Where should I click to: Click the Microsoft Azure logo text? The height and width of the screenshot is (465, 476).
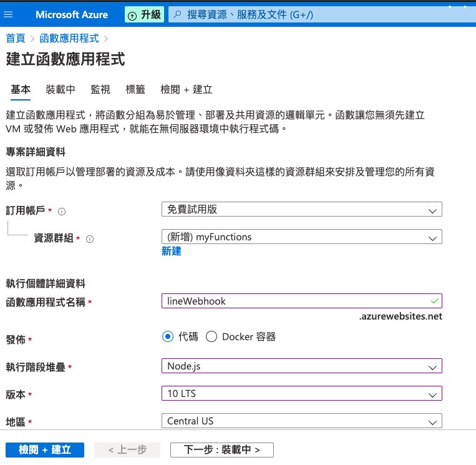coord(72,14)
